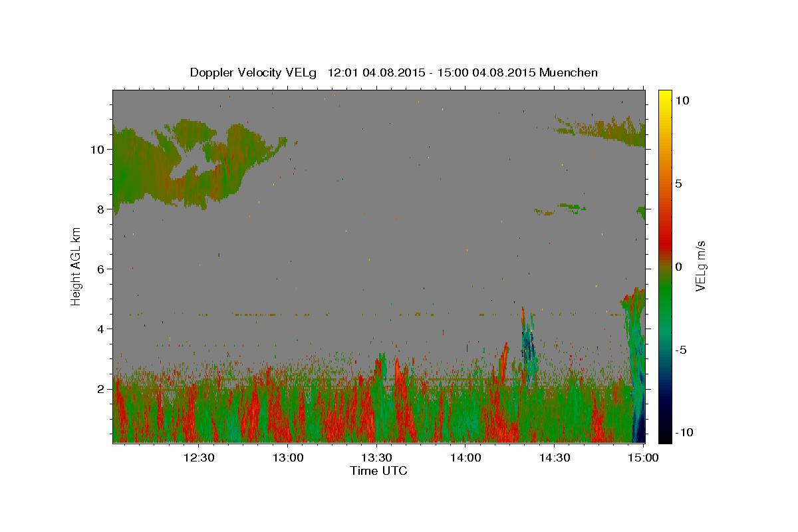Click the height axis label 8

tap(100, 209)
